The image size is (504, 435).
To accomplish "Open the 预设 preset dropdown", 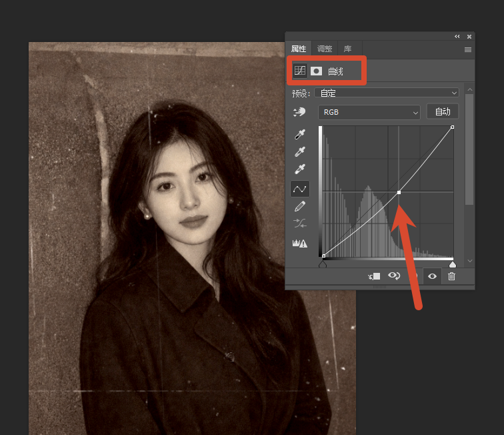I will click(x=387, y=93).
